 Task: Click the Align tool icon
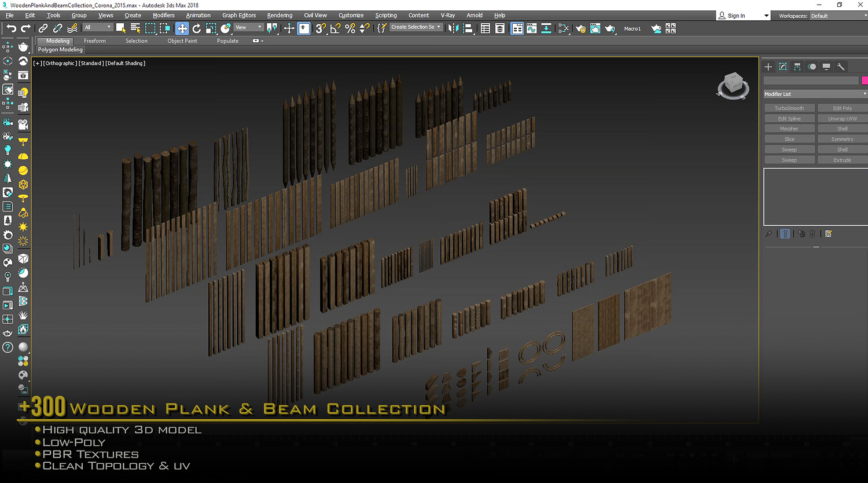[468, 28]
